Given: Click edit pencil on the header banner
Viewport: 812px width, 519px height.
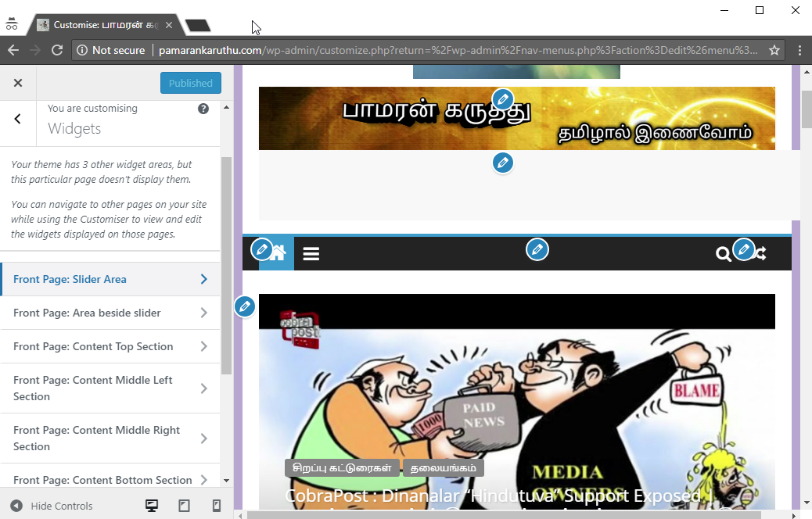Looking at the screenshot, I should click(503, 99).
